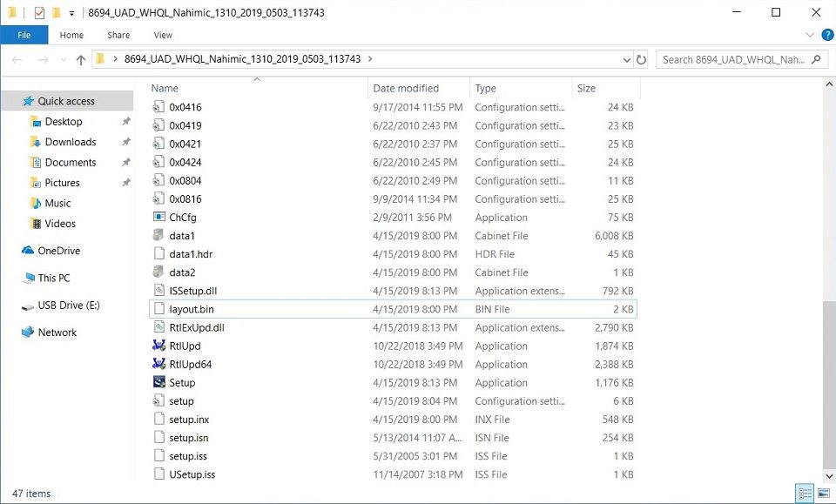Switch to large icons view layout
This screenshot has width=836, height=504.
coord(824,493)
